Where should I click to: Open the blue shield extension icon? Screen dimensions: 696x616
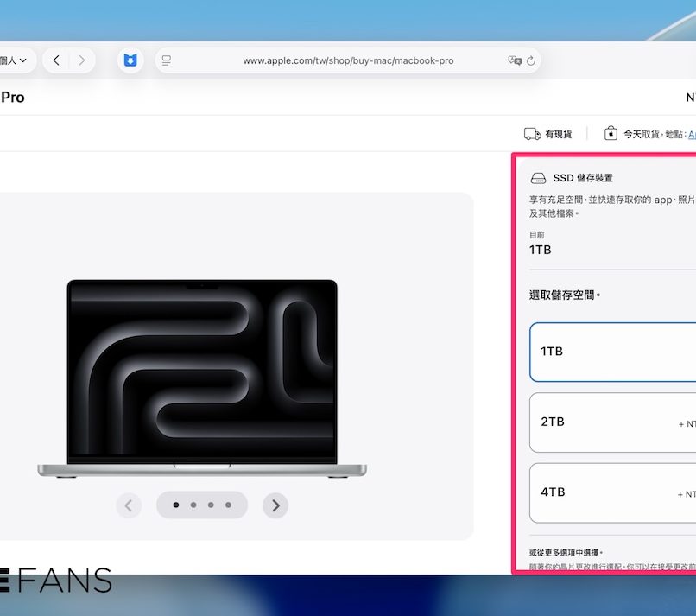[x=130, y=60]
